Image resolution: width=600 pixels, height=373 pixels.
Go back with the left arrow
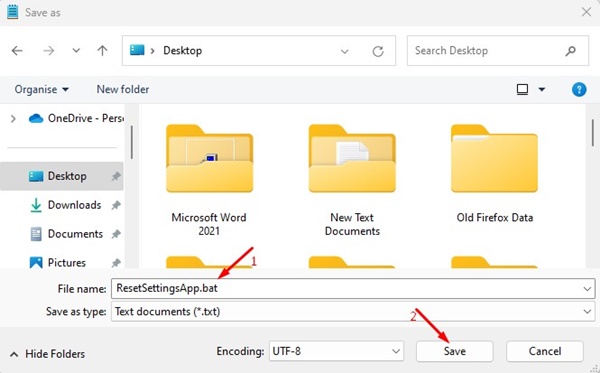(x=17, y=50)
